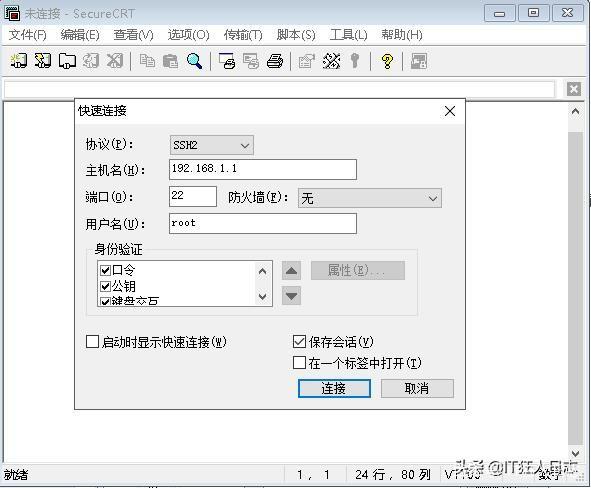Enable 启动时显示快速连接 checkbox
Image resolution: width=591 pixels, height=488 pixels.
coord(92,342)
